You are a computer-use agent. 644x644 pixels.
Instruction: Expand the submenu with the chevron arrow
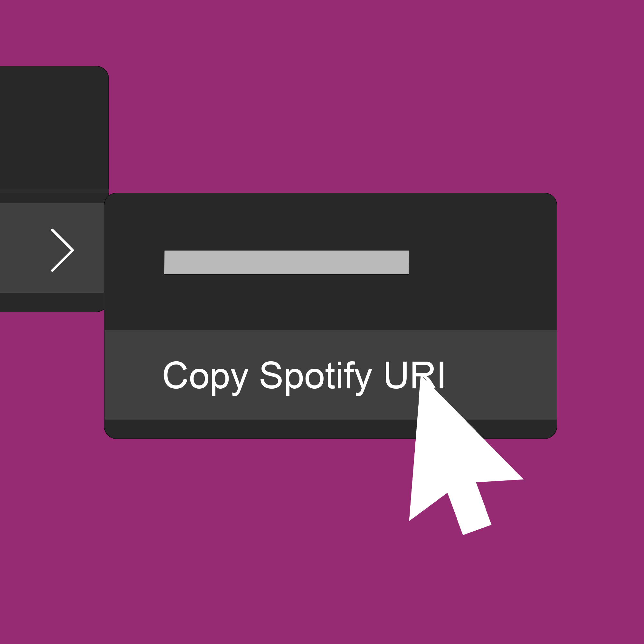[62, 250]
